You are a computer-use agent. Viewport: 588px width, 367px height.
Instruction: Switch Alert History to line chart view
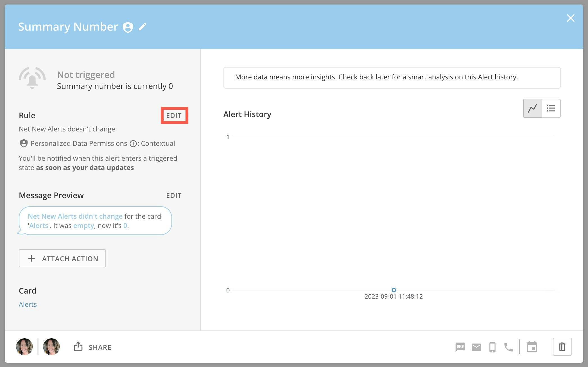[x=532, y=108]
